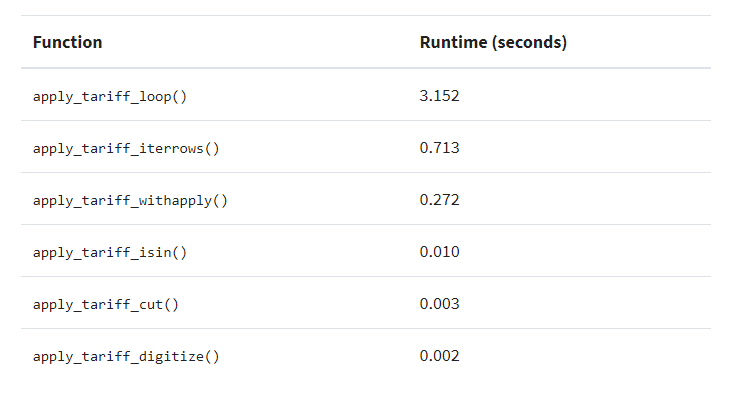
Task: Click 'withapply' in the third function name
Action: click(x=175, y=200)
